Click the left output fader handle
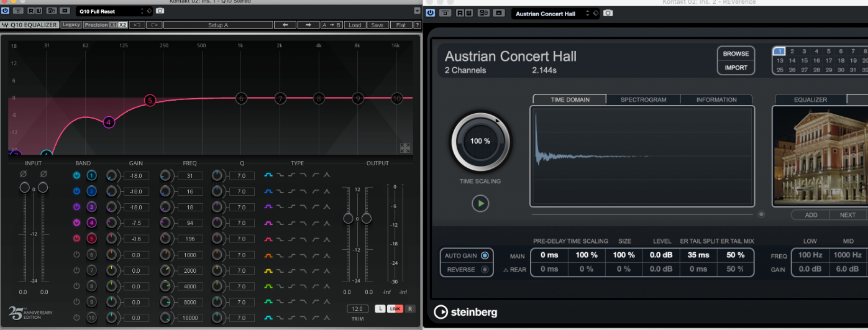868x330 pixels. tap(349, 218)
